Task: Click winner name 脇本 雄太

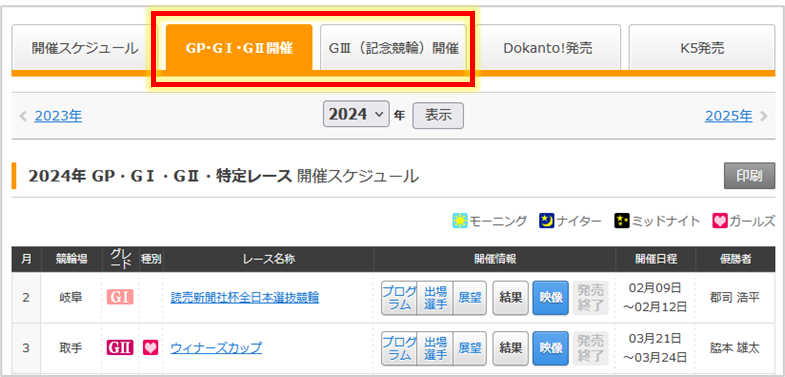Action: coord(735,348)
